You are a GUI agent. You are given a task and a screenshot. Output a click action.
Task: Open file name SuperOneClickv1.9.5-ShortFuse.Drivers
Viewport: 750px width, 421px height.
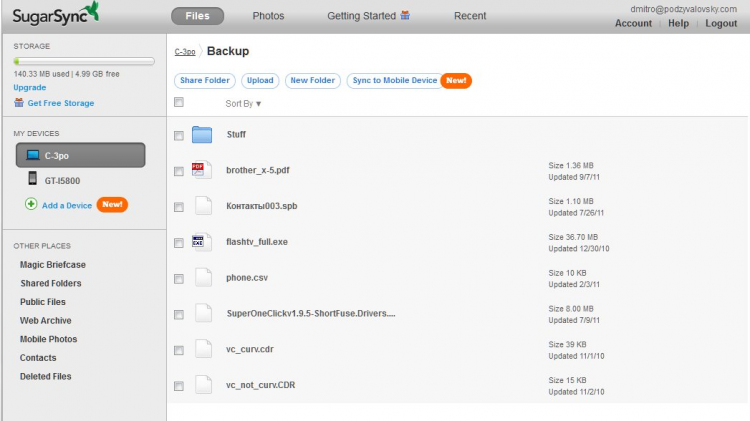(x=311, y=313)
